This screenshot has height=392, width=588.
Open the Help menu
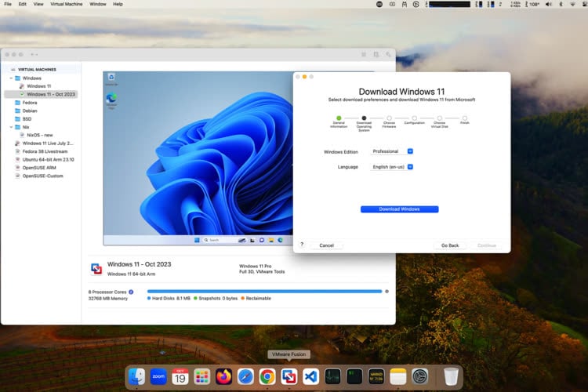(118, 4)
